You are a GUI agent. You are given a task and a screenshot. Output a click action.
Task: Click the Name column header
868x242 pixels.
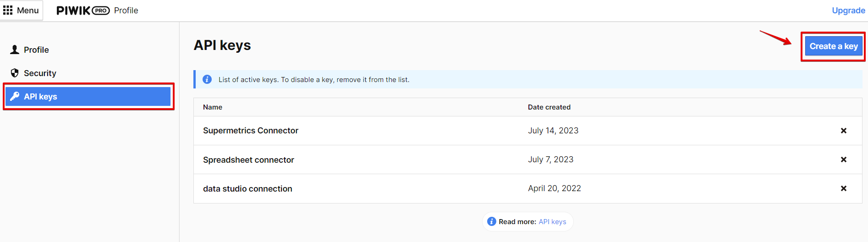[213, 107]
